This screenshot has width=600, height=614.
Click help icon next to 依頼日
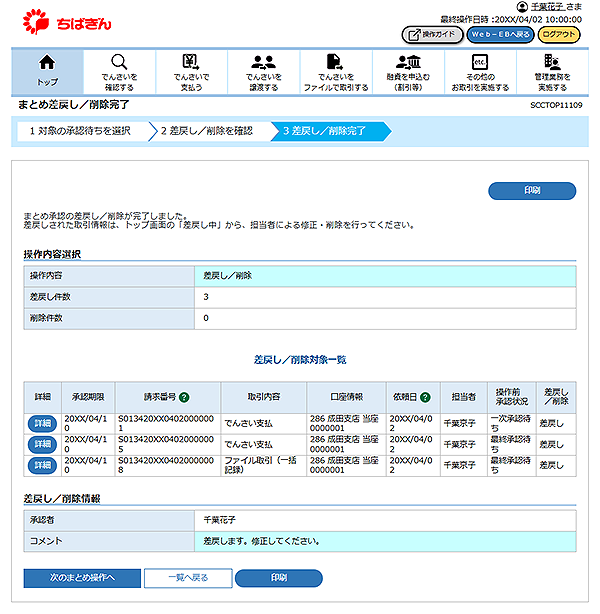point(425,397)
